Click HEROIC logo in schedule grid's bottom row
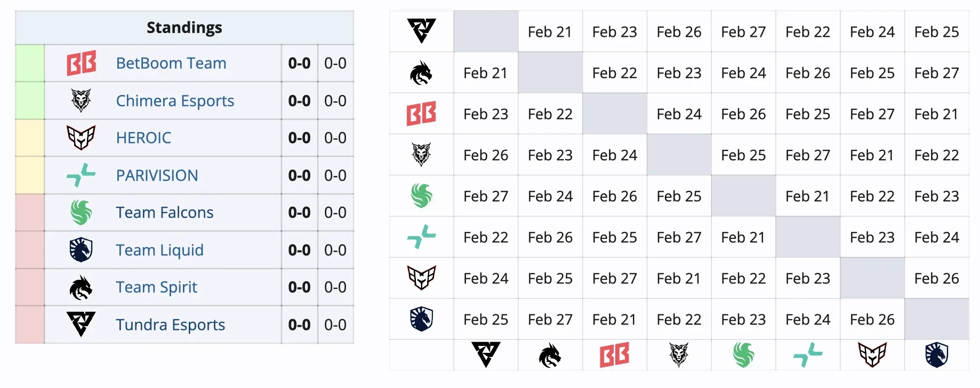Viewport: 980px width, 388px height. click(x=872, y=355)
